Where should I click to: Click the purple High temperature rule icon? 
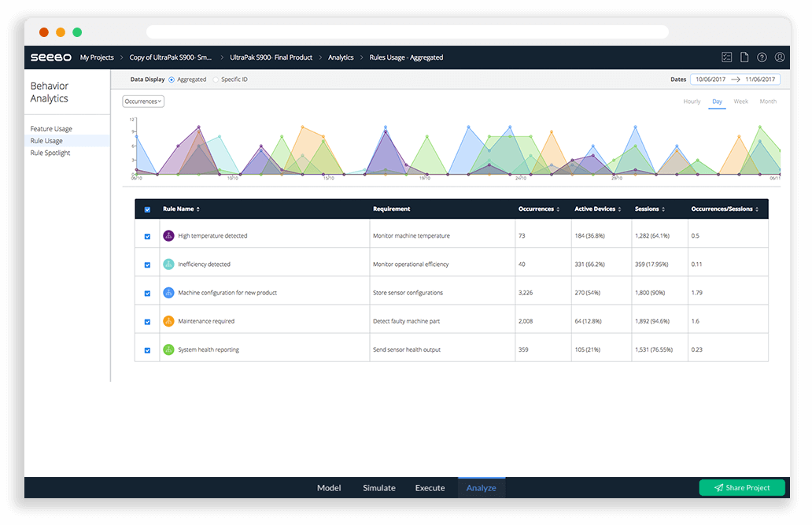click(168, 236)
